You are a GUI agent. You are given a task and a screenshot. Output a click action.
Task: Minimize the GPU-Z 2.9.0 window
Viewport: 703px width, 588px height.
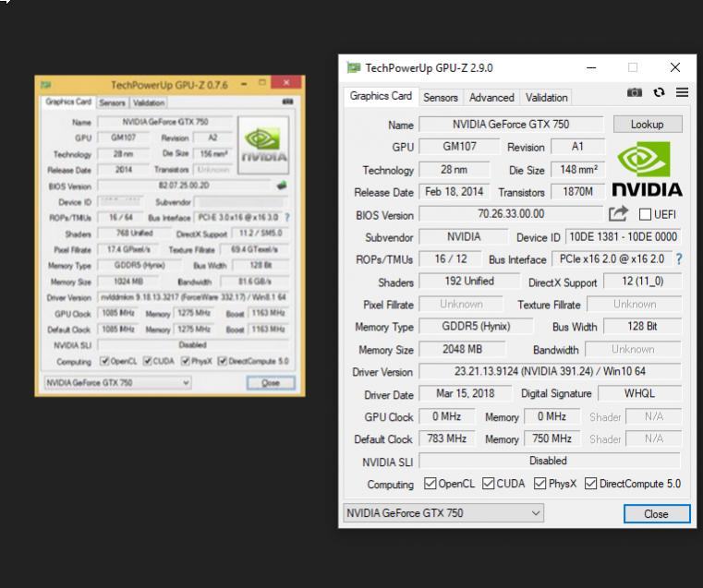pyautogui.click(x=591, y=68)
